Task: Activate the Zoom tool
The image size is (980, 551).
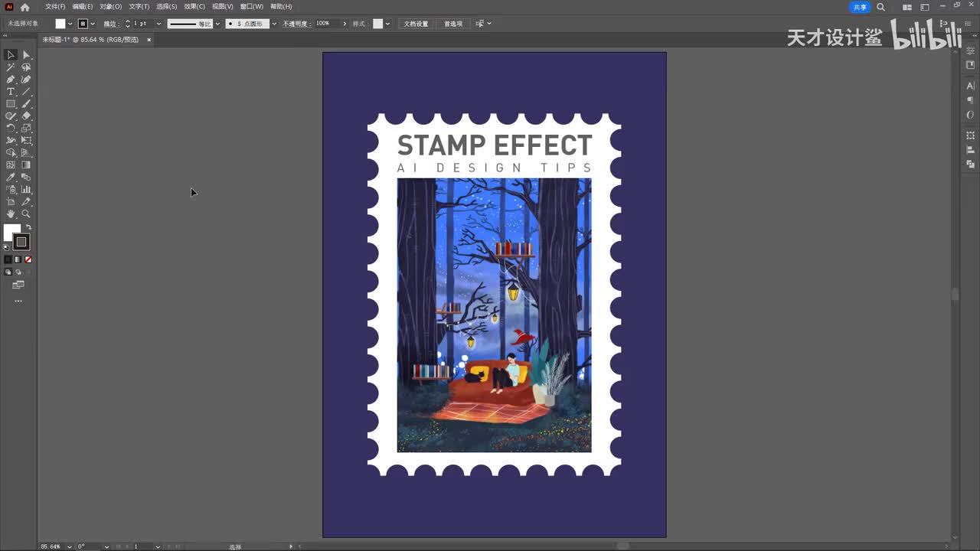Action: pos(26,214)
